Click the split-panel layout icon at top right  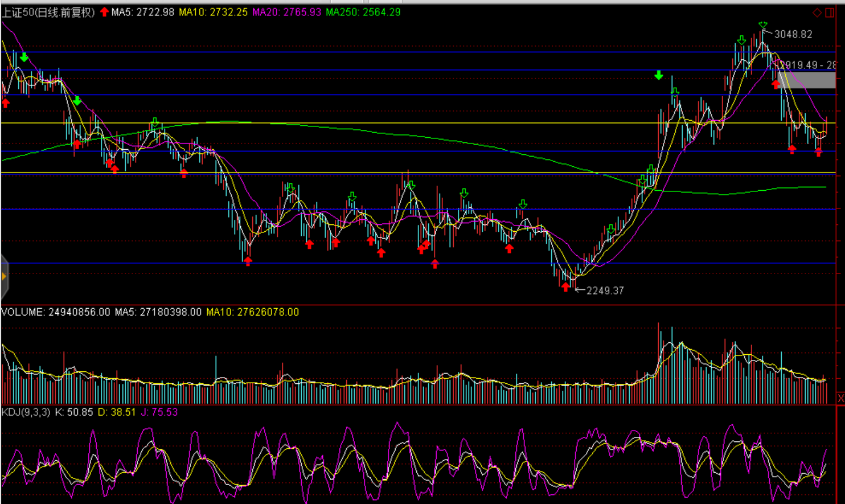[830, 13]
